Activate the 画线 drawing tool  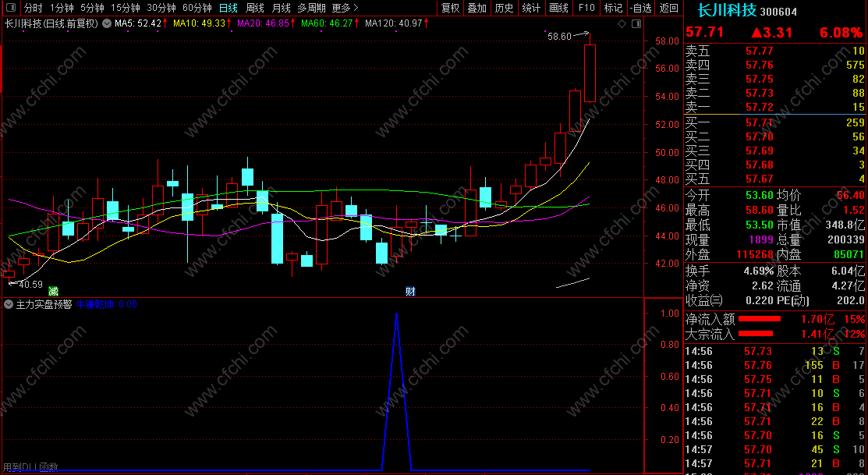coord(558,8)
